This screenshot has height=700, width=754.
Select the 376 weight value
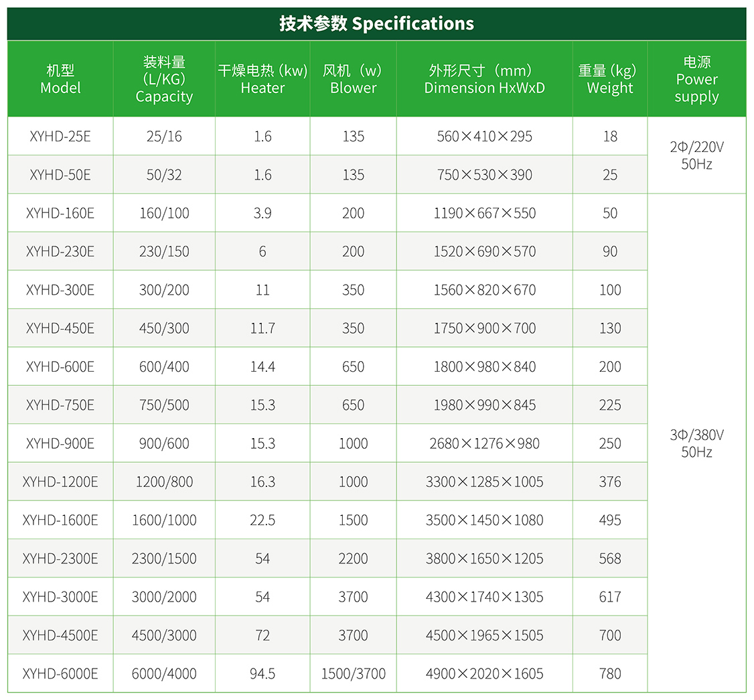(x=609, y=482)
